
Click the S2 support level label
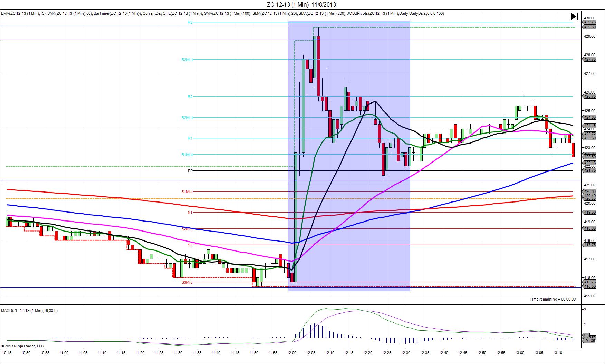190,245
